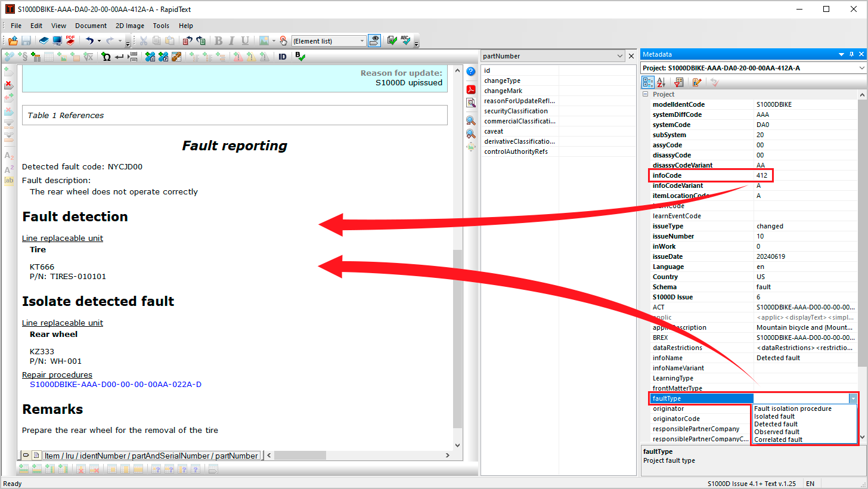The width and height of the screenshot is (868, 489).
Task: Click the document vertical scrollbar
Action: pos(457,339)
